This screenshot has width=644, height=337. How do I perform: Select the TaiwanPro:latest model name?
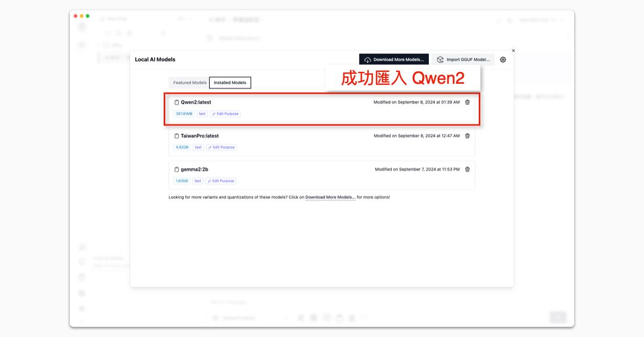[x=200, y=136]
